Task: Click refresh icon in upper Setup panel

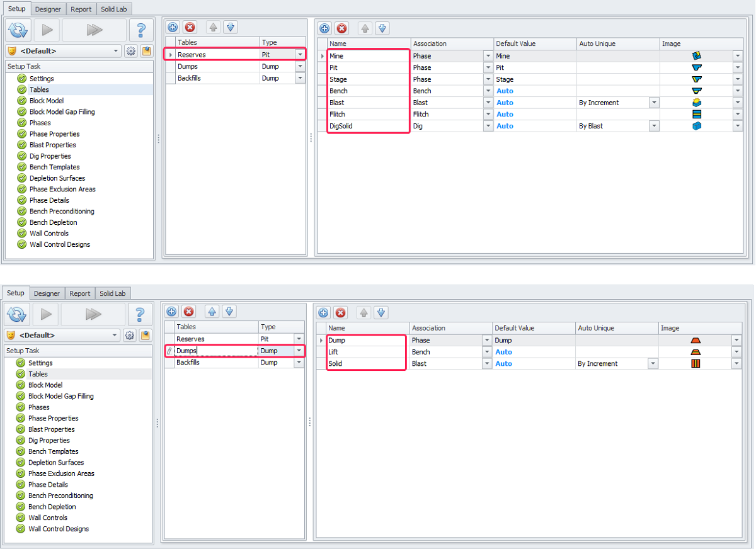Action: (x=18, y=30)
